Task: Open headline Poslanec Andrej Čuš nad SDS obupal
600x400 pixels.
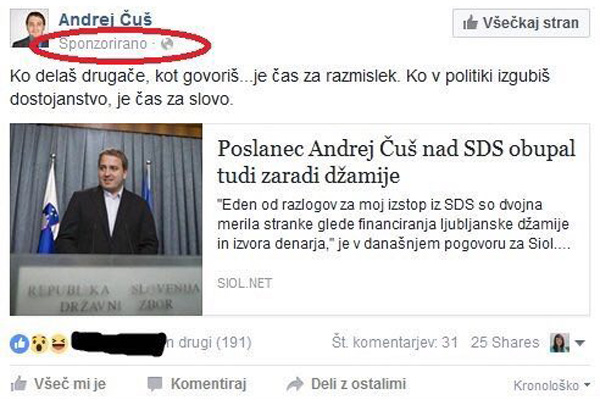Action: (x=396, y=162)
